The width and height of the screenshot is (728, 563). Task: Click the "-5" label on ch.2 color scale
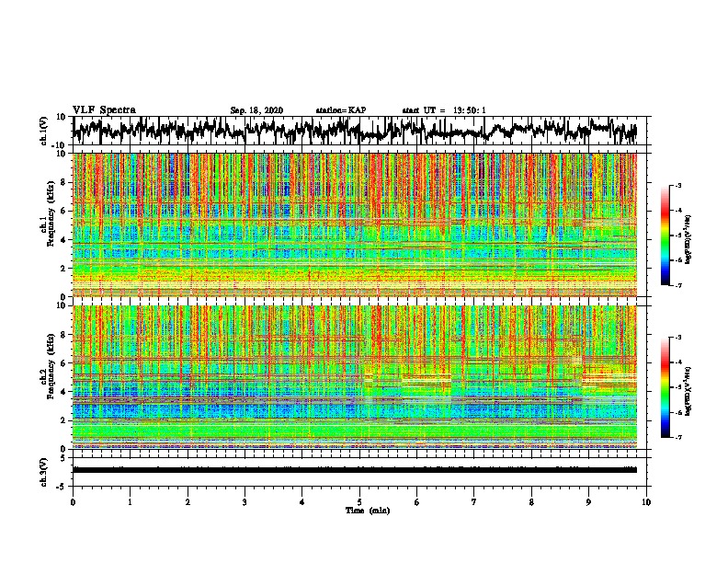click(x=678, y=387)
